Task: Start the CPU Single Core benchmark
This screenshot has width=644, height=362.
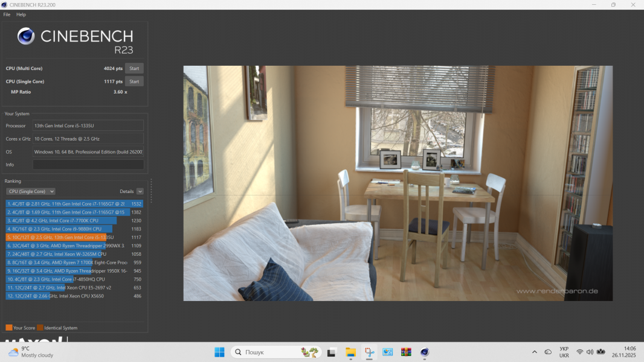Action: tap(134, 81)
